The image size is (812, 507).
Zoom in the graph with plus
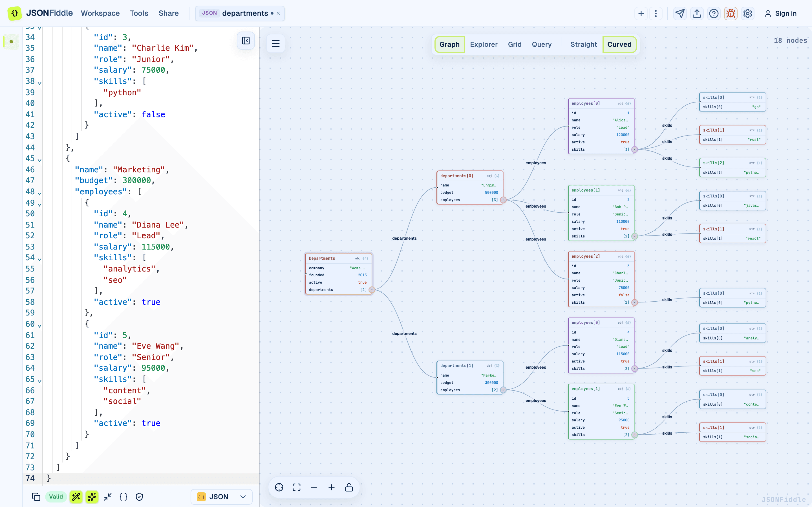pyautogui.click(x=332, y=487)
